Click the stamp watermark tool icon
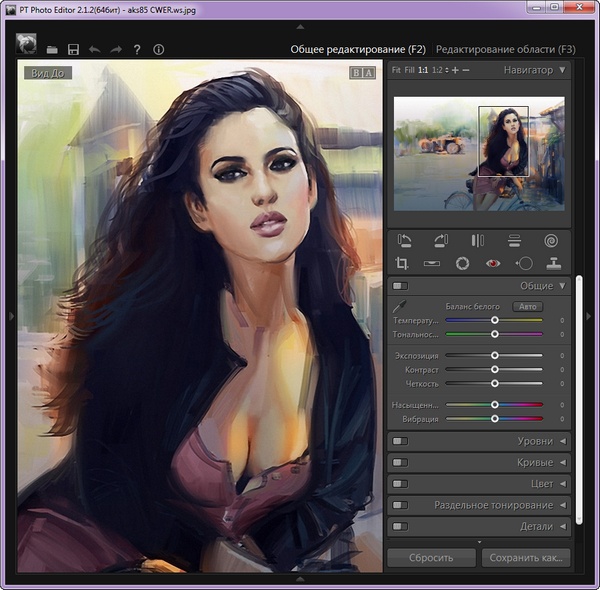The height and width of the screenshot is (590, 600). (x=552, y=263)
